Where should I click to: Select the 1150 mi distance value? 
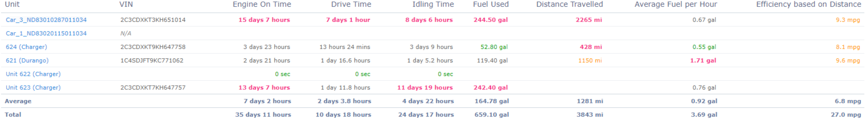[x=590, y=60]
